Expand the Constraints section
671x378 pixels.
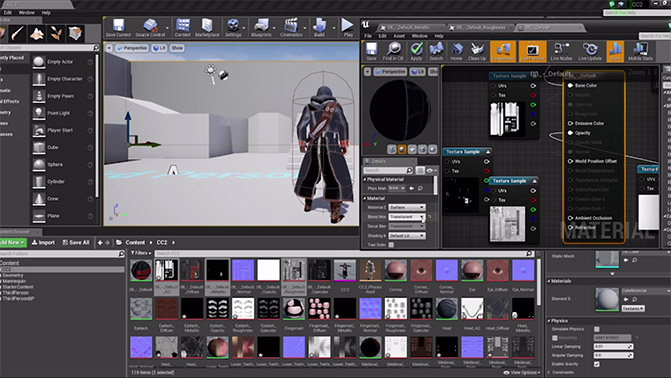coord(549,372)
